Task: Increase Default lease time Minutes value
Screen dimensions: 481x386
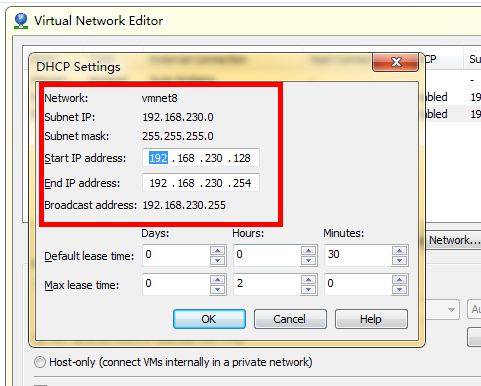Action: [400, 251]
